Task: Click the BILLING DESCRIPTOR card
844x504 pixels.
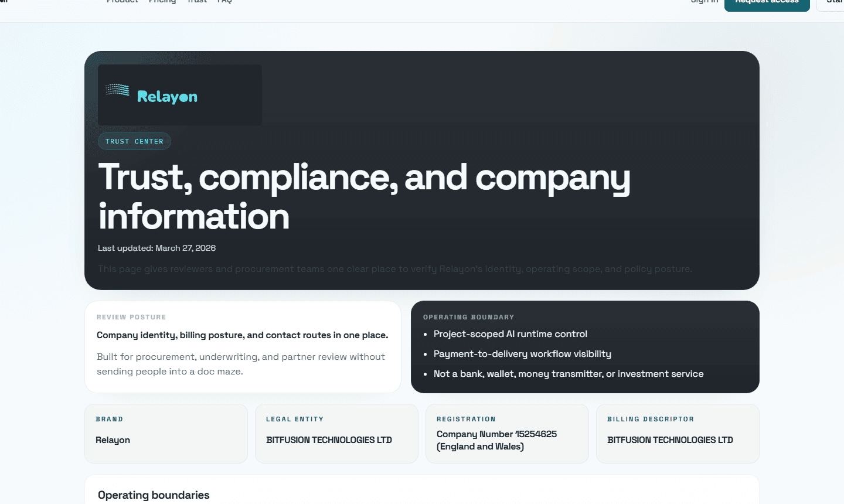Action: [678, 434]
